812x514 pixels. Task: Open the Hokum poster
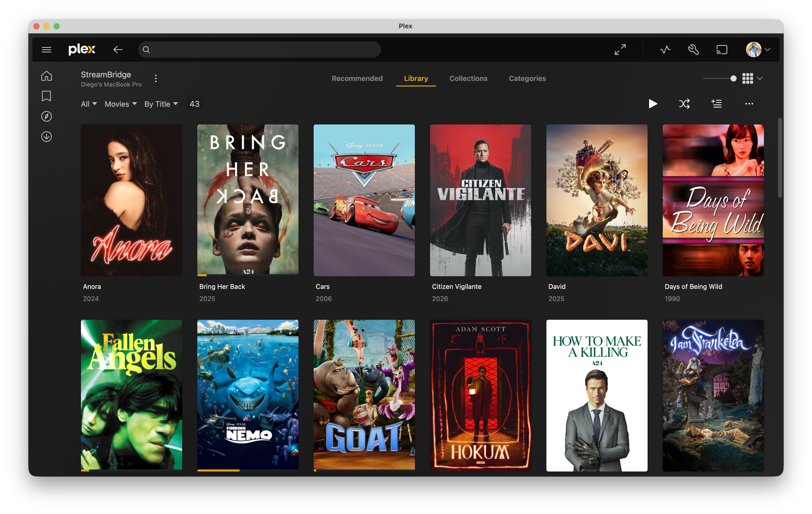[480, 395]
